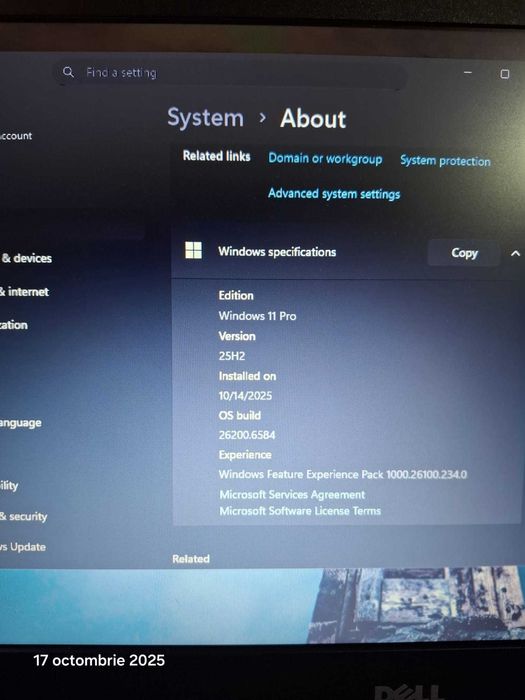Select the install date '10/14/2025'
The width and height of the screenshot is (525, 700).
pyautogui.click(x=245, y=396)
